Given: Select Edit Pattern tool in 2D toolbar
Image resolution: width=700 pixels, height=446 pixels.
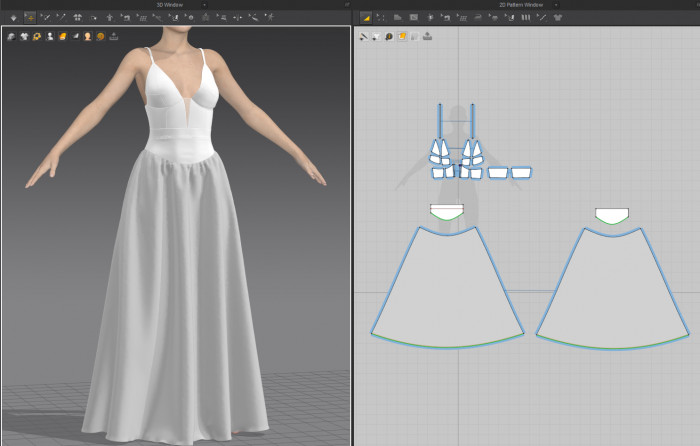Looking at the screenshot, I should (x=366, y=18).
